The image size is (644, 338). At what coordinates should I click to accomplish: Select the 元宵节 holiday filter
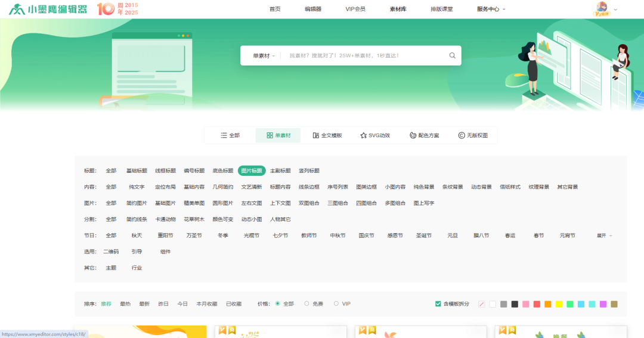pyautogui.click(x=567, y=235)
